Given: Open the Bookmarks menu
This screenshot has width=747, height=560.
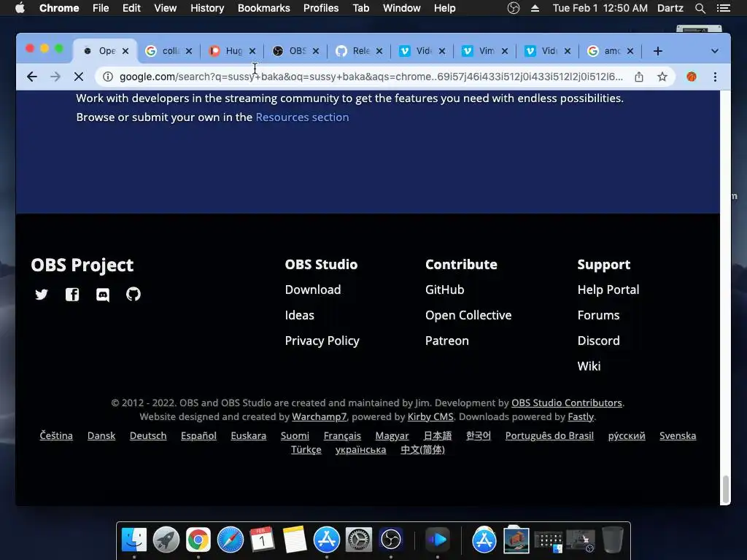Looking at the screenshot, I should click(x=264, y=8).
